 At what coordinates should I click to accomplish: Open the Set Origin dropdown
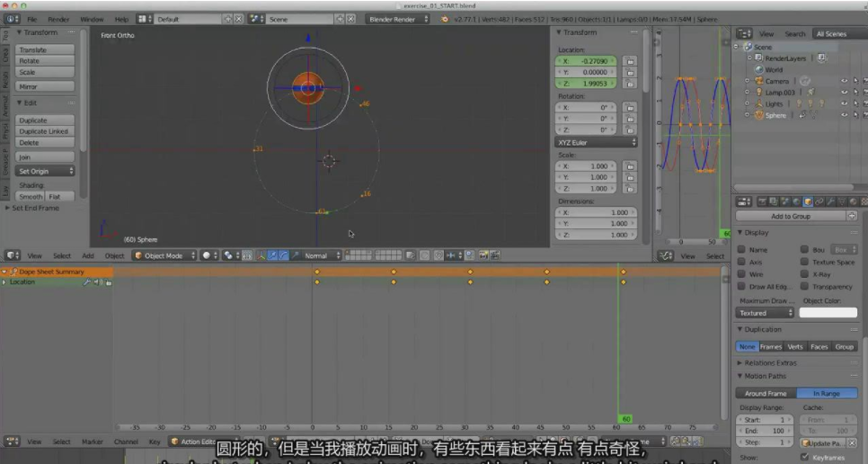pyautogui.click(x=45, y=172)
